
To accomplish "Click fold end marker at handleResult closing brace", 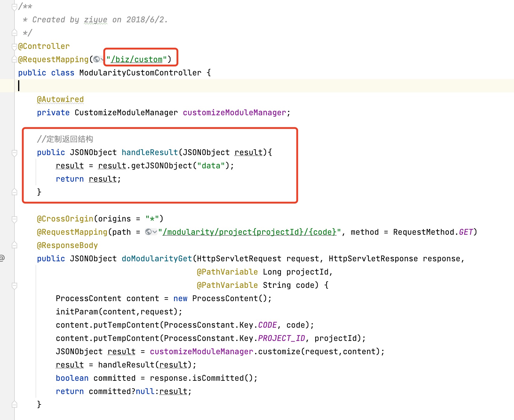I will point(14,192).
